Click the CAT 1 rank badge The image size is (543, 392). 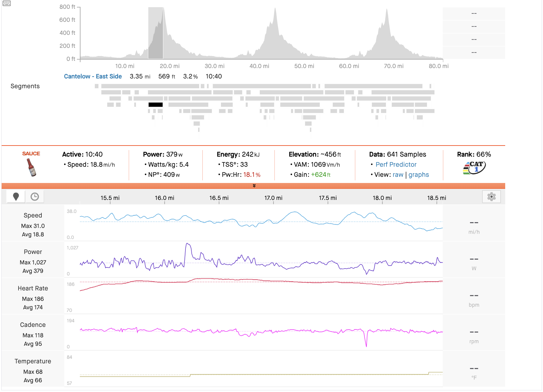474,167
